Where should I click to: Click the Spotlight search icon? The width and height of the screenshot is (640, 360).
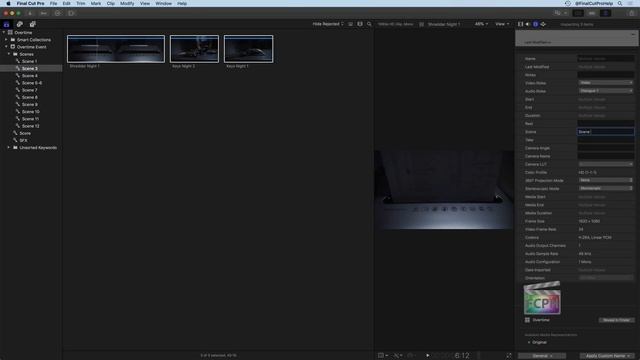[620, 3]
